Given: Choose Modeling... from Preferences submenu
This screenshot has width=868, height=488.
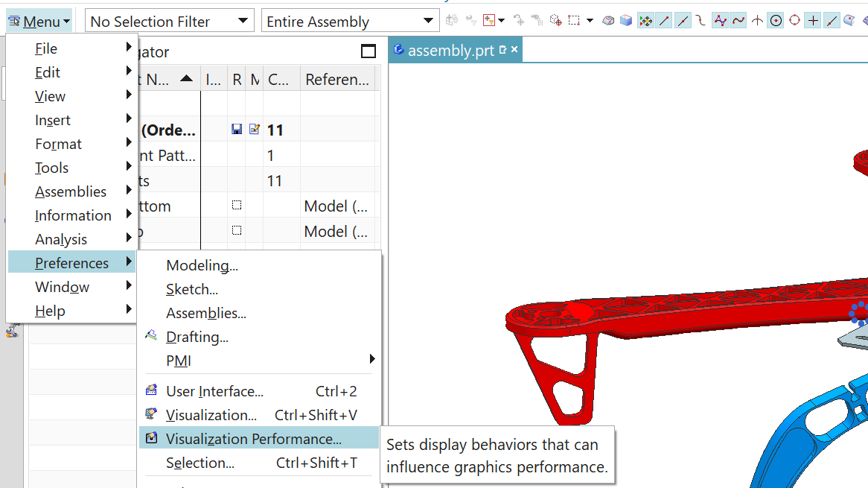Looking at the screenshot, I should tap(202, 266).
